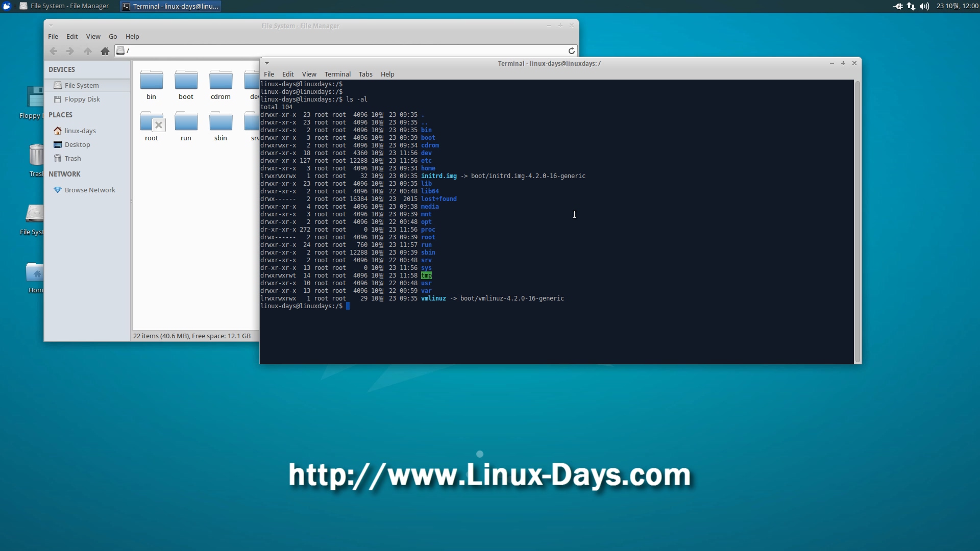The height and width of the screenshot is (551, 980).
Task: Open Edit menu in Terminal window
Action: point(288,74)
